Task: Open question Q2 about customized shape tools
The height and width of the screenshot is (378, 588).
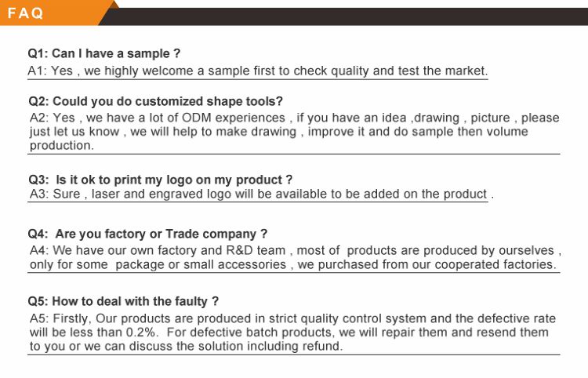Action: point(155,101)
